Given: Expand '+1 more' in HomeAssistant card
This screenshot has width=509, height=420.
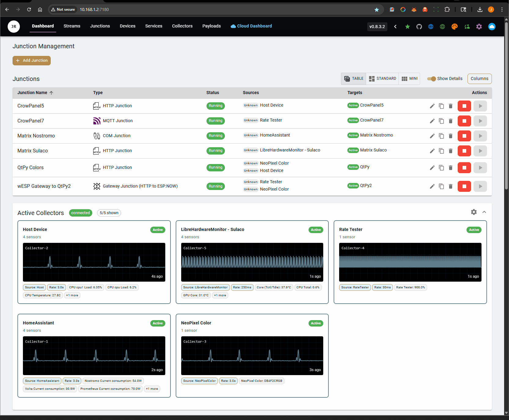Looking at the screenshot, I should tap(152, 389).
